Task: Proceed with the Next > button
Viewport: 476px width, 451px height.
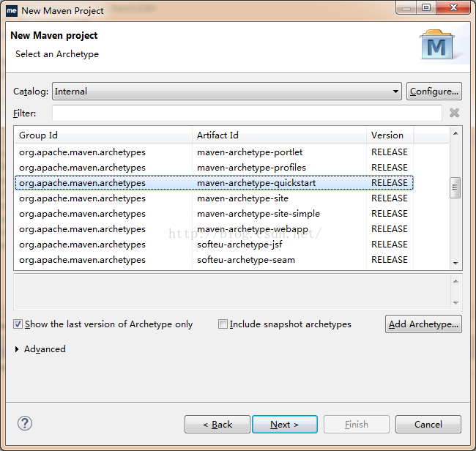Action: coord(285,425)
